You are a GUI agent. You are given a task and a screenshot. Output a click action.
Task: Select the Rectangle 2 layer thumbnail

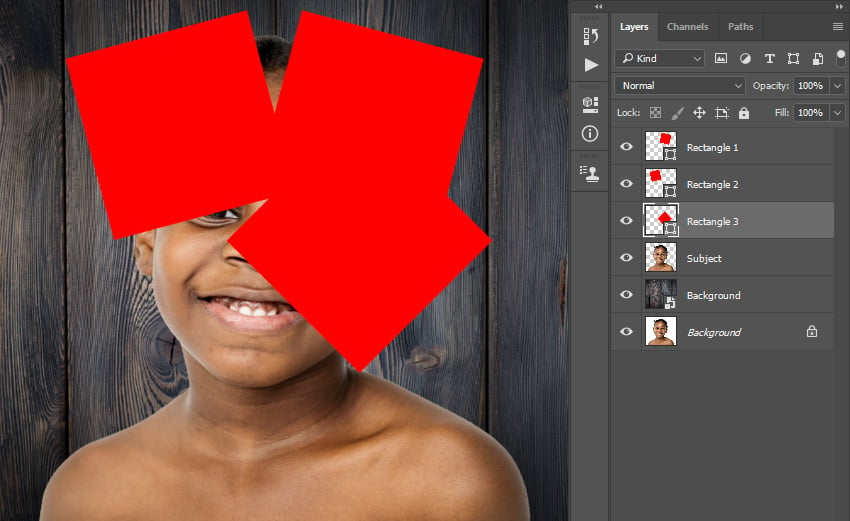660,183
